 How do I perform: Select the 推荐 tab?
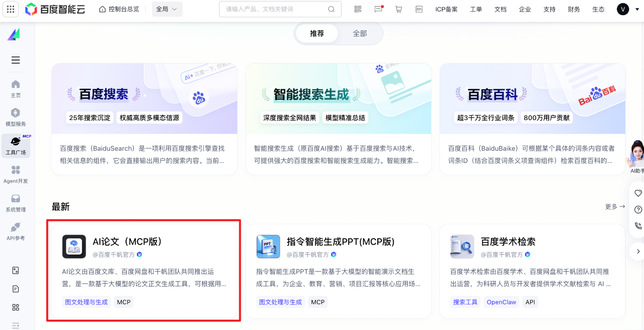(317, 34)
